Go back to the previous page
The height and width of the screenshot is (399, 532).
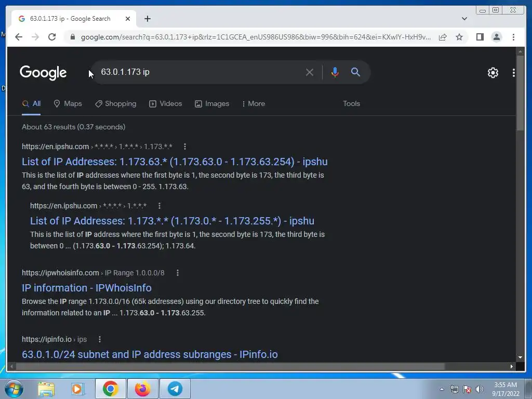[x=19, y=37]
